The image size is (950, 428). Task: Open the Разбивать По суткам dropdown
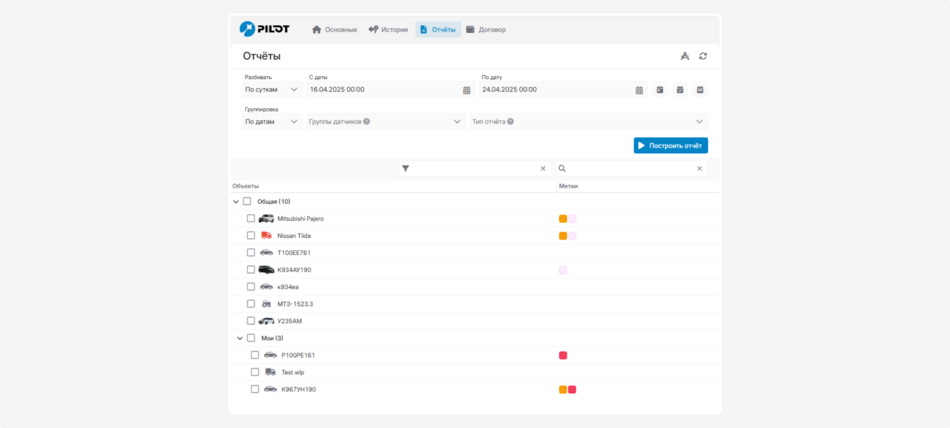(272, 90)
